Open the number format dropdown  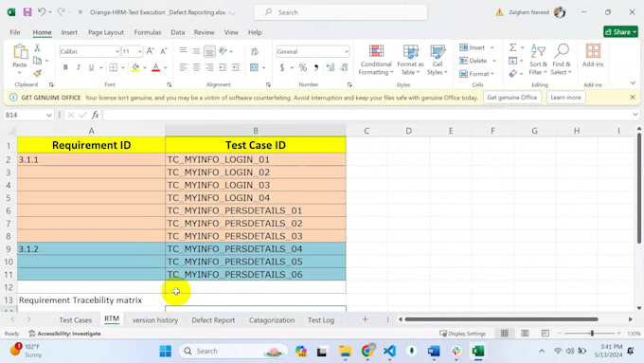click(347, 52)
